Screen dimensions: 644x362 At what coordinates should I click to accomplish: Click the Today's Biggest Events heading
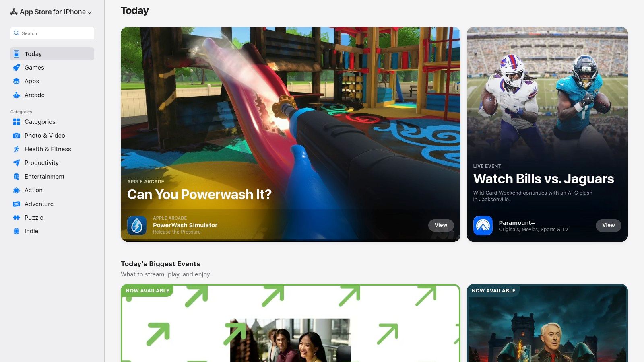point(161,264)
